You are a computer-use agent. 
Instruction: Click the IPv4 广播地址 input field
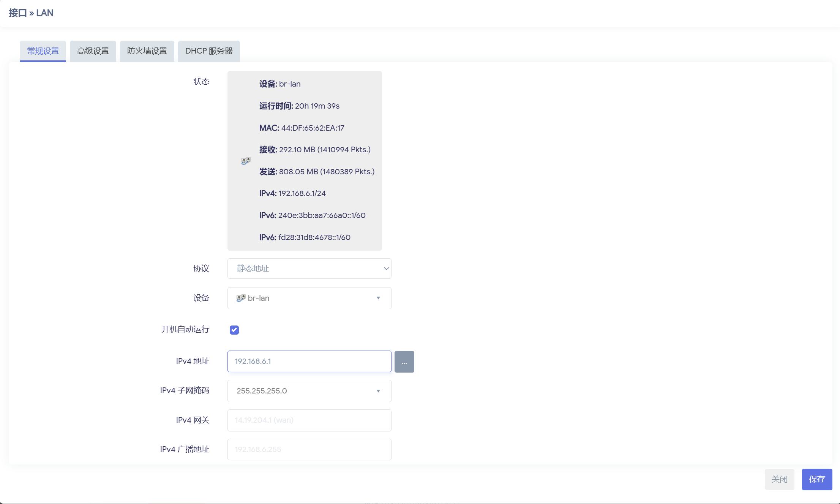309,449
